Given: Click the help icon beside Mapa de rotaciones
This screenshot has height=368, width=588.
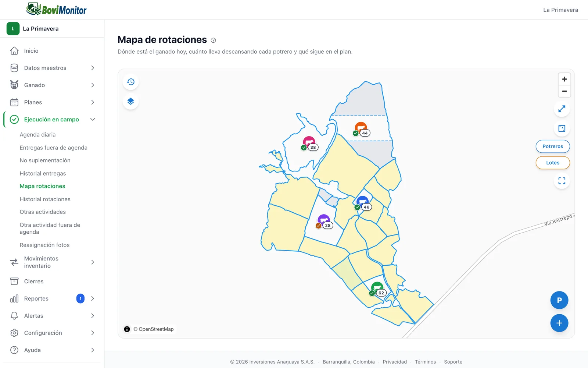Looking at the screenshot, I should (x=214, y=40).
